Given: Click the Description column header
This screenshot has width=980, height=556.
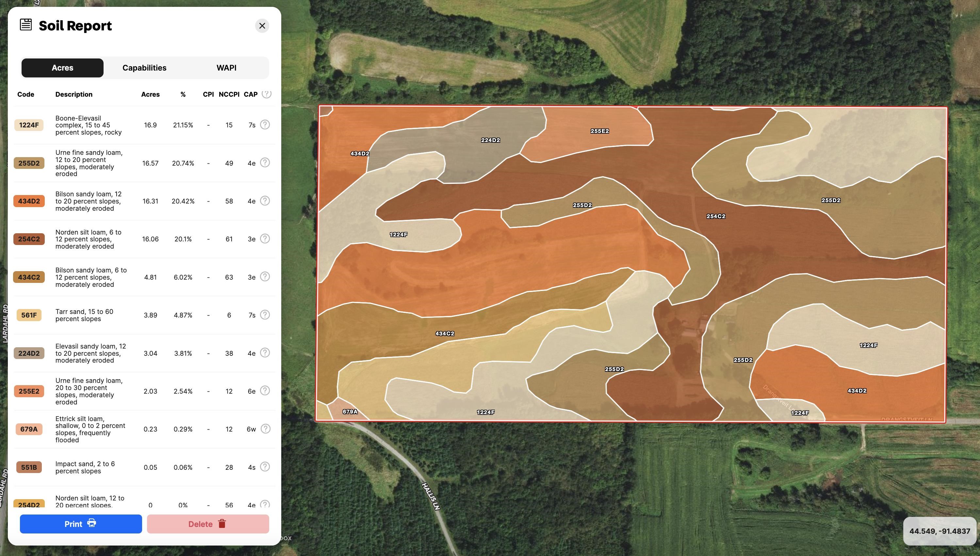Looking at the screenshot, I should coord(74,94).
